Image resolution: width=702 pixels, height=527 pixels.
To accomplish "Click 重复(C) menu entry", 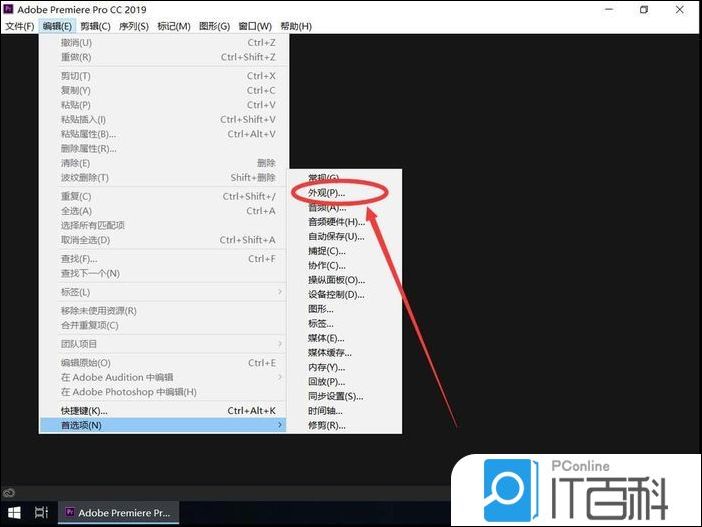I will (x=163, y=196).
